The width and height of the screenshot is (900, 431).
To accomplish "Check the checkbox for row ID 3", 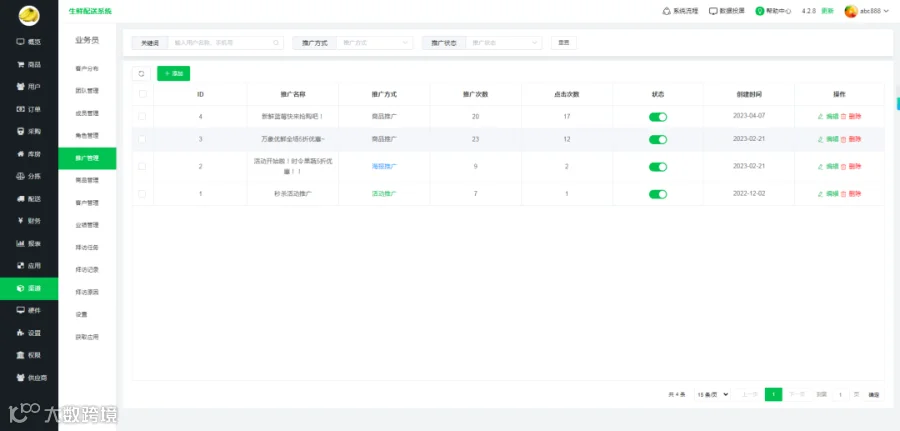I will pyautogui.click(x=142, y=139).
